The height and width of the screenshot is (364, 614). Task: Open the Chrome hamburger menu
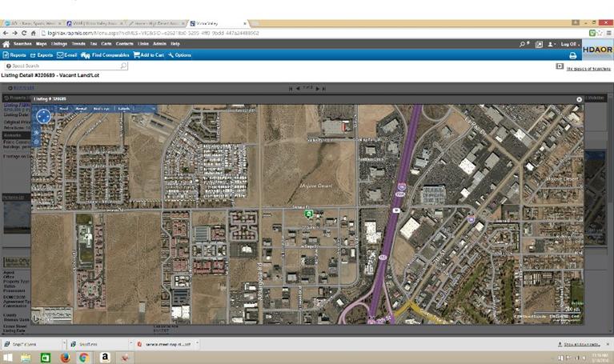point(609,34)
